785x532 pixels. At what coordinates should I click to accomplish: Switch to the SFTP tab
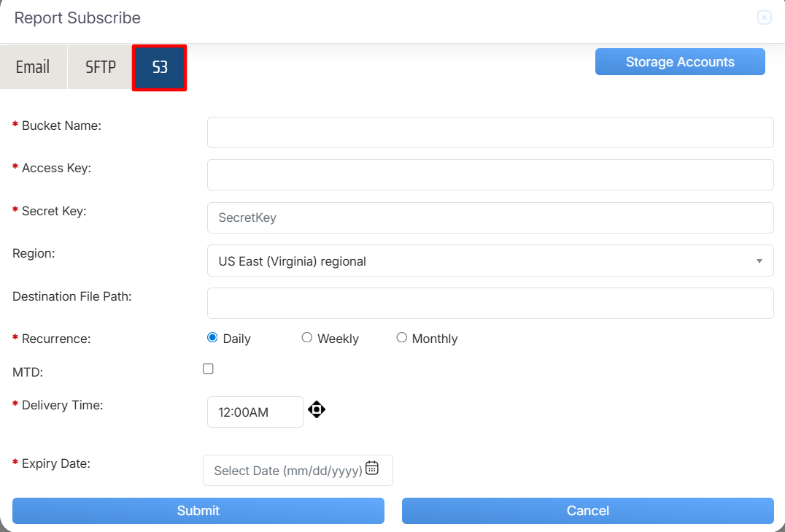tap(101, 67)
